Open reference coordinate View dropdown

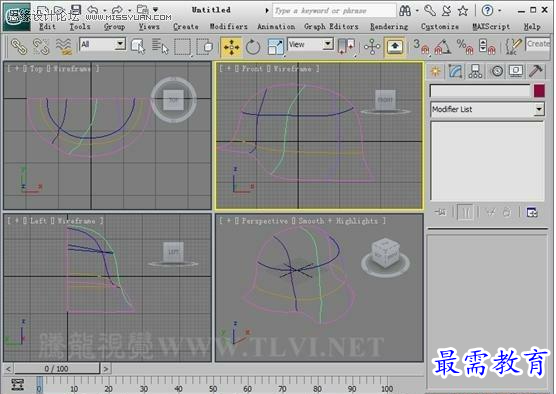point(310,44)
